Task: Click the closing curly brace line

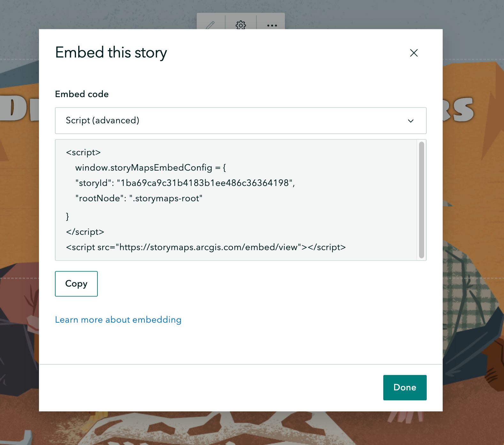Action: 67,216
